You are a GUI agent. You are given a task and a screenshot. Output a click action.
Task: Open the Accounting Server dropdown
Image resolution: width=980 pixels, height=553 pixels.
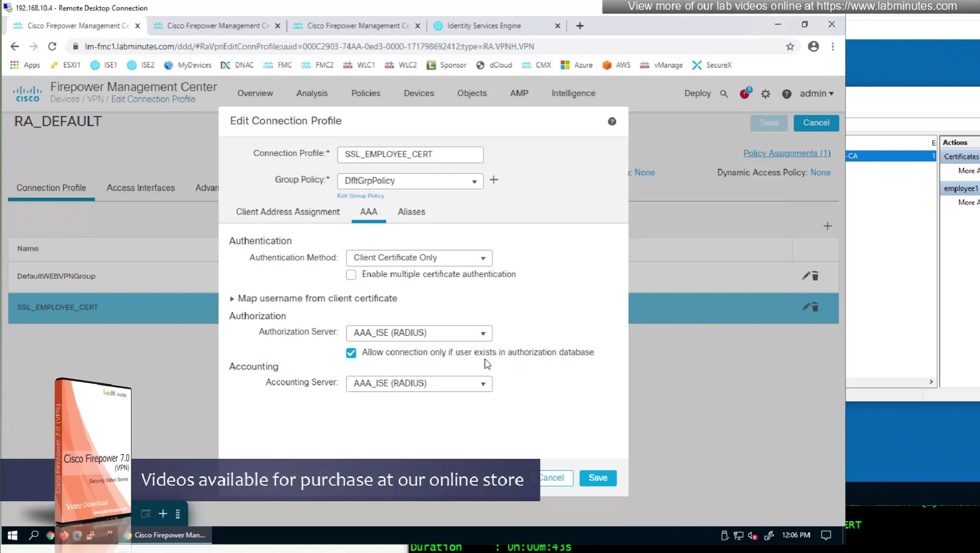pos(419,384)
